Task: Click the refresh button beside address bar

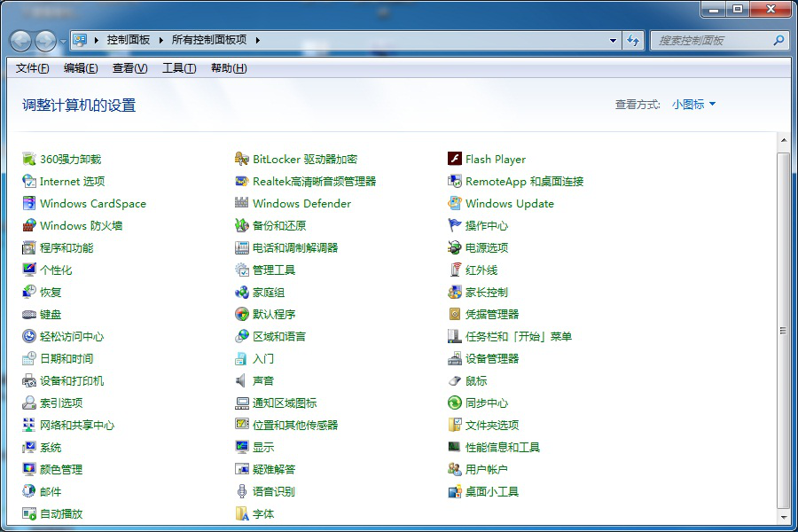Action: (633, 41)
